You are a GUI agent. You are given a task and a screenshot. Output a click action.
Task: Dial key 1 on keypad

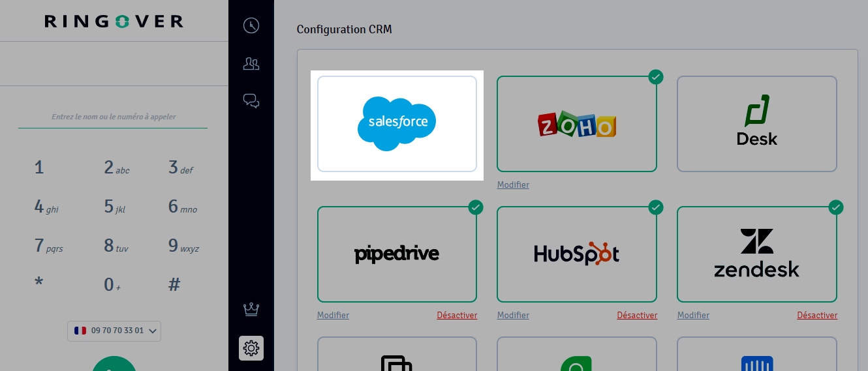(x=39, y=168)
